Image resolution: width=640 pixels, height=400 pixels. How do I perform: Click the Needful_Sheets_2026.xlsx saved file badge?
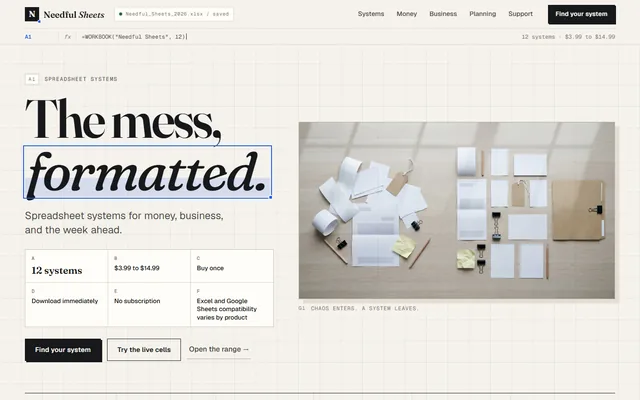point(174,14)
